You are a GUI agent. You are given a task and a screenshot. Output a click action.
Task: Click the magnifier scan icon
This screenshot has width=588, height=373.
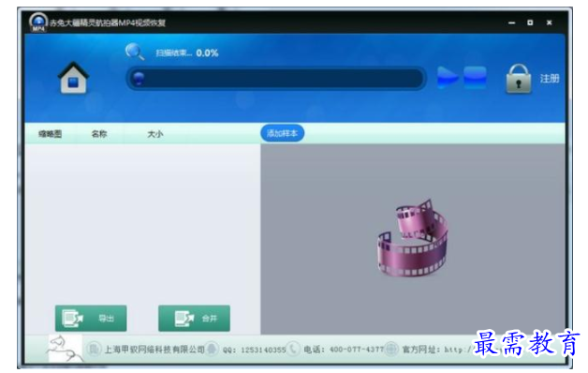coord(135,52)
